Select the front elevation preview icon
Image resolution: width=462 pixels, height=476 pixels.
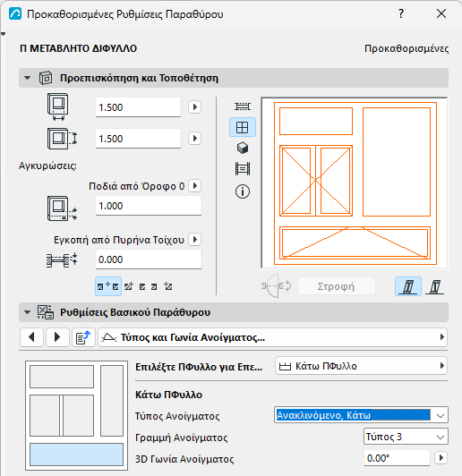click(x=243, y=127)
